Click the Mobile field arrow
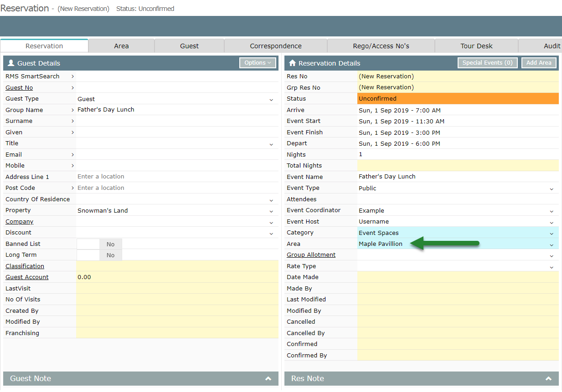This screenshot has height=392, width=562. click(72, 166)
